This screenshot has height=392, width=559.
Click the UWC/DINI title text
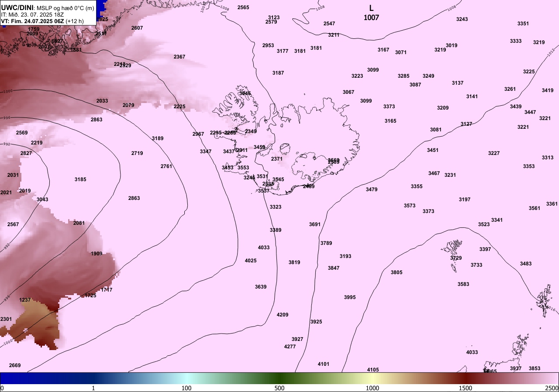(x=17, y=8)
